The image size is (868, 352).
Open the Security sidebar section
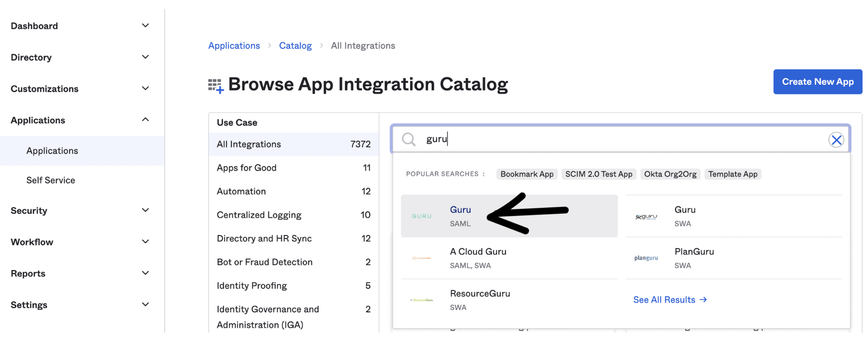pos(29,211)
